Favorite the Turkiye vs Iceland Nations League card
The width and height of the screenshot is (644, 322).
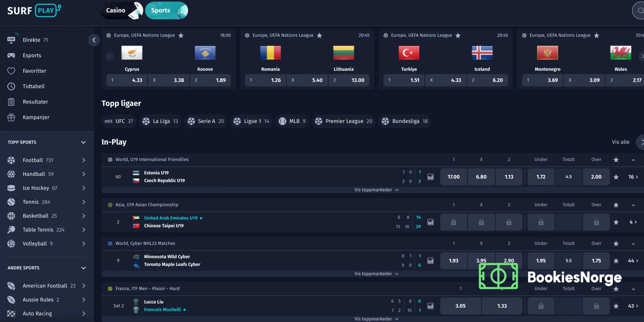pos(458,35)
